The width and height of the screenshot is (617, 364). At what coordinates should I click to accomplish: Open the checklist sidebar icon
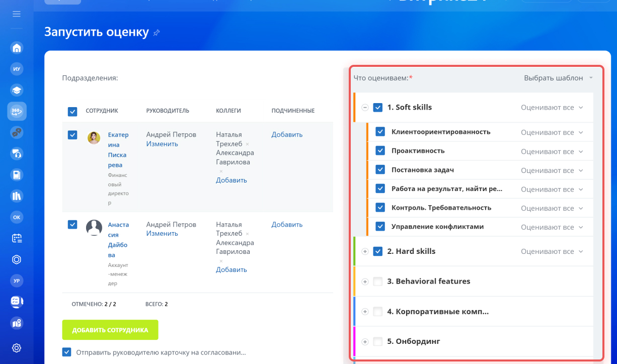coord(17,302)
